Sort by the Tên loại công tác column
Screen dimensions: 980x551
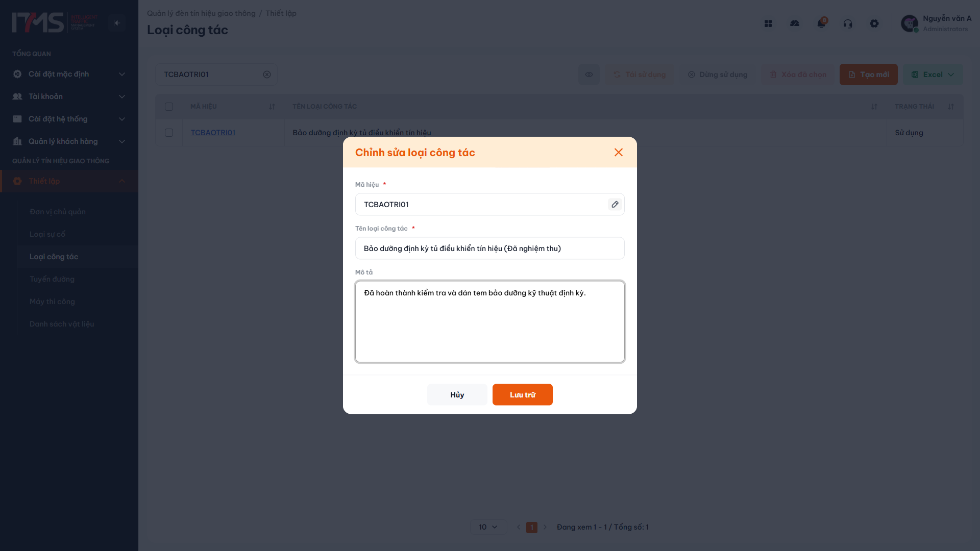click(874, 107)
